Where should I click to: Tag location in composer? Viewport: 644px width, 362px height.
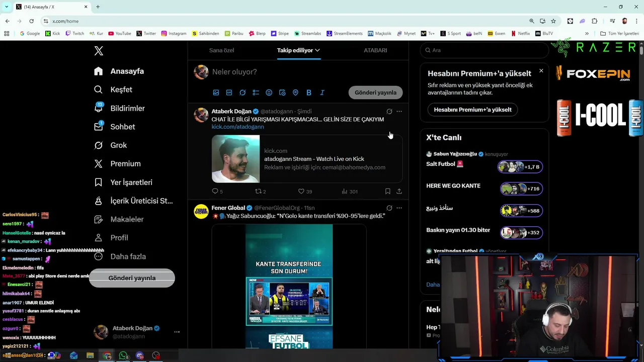click(295, 93)
